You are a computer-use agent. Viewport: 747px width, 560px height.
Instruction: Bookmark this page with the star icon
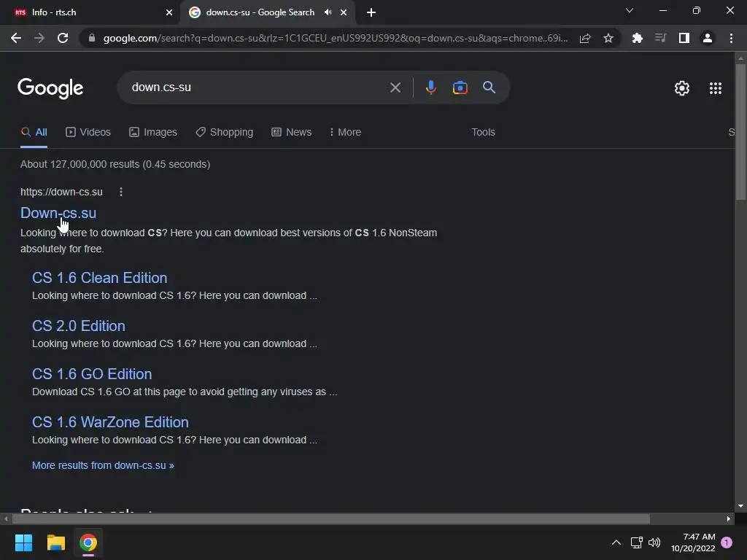tap(608, 38)
